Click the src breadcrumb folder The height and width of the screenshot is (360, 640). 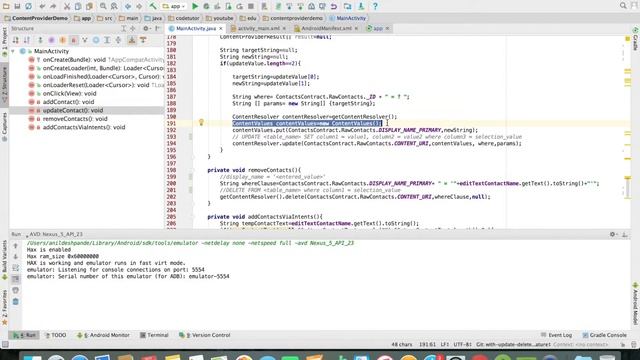coord(104,18)
